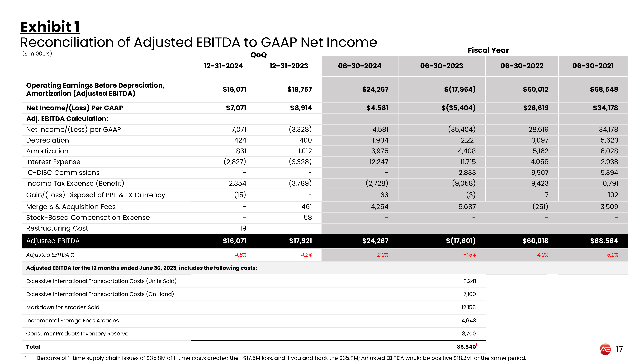
Task: Select the 06-30-2024 fiscal year column header
Action: 360,66
